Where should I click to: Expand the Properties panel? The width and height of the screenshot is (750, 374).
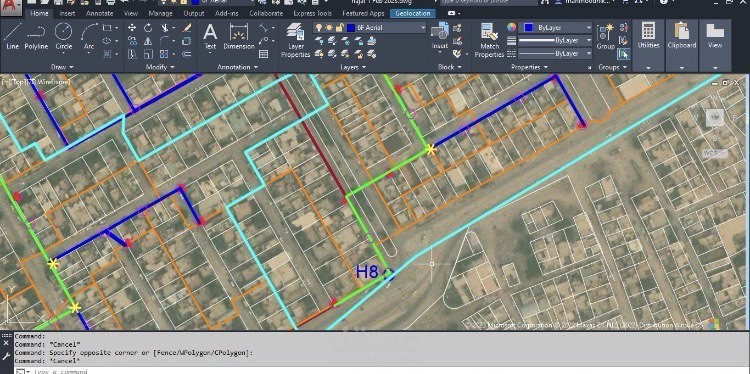tap(529, 67)
